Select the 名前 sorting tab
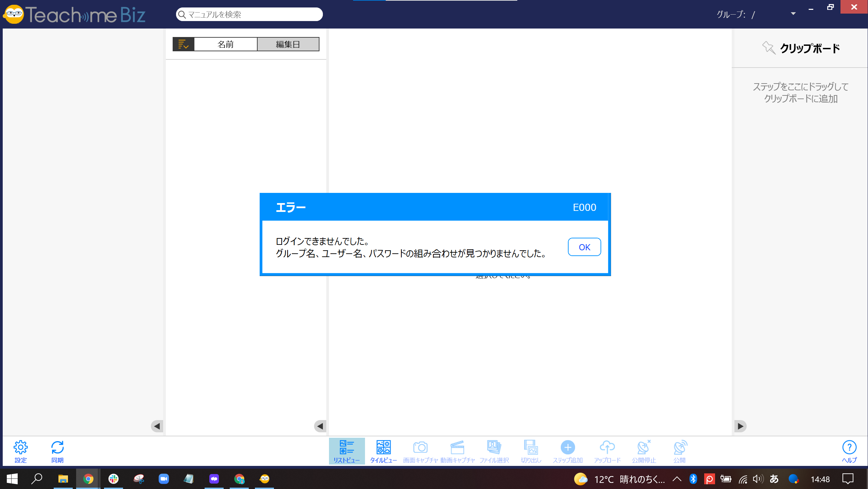Screen dimensions: 868x489 tap(225, 44)
